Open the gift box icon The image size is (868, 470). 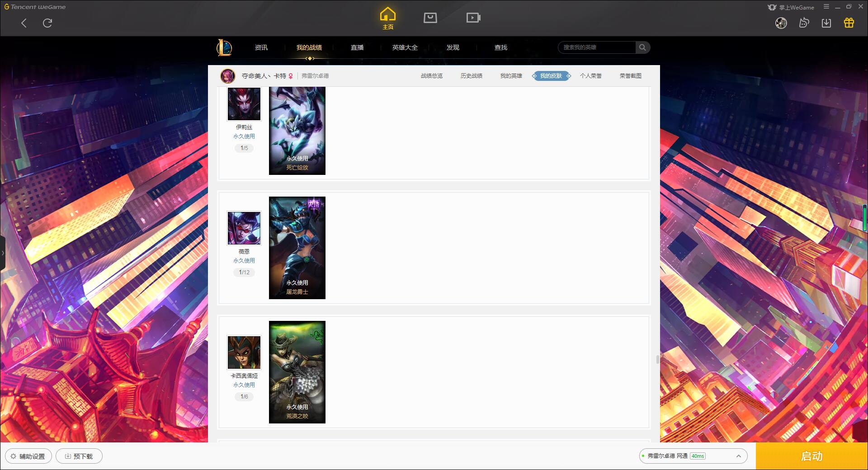(x=849, y=23)
